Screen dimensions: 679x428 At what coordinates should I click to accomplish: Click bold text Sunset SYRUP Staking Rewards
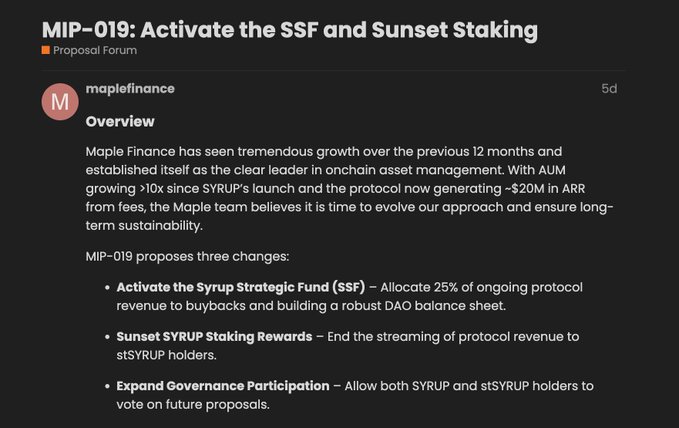coord(214,336)
